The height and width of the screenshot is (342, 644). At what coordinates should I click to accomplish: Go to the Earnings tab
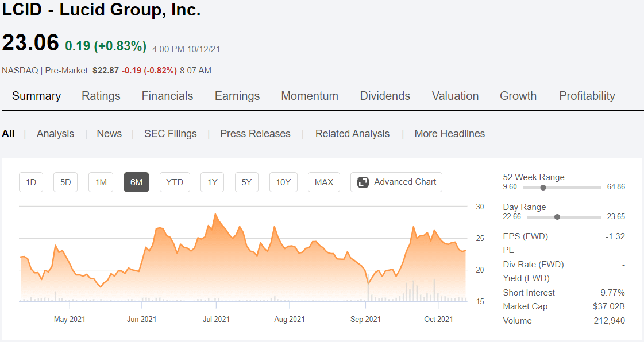pyautogui.click(x=237, y=96)
